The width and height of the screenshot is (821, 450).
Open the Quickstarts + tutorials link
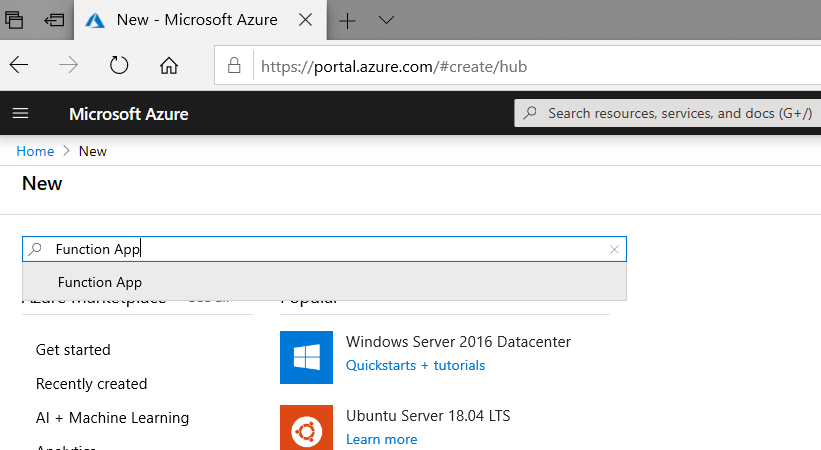coord(415,365)
